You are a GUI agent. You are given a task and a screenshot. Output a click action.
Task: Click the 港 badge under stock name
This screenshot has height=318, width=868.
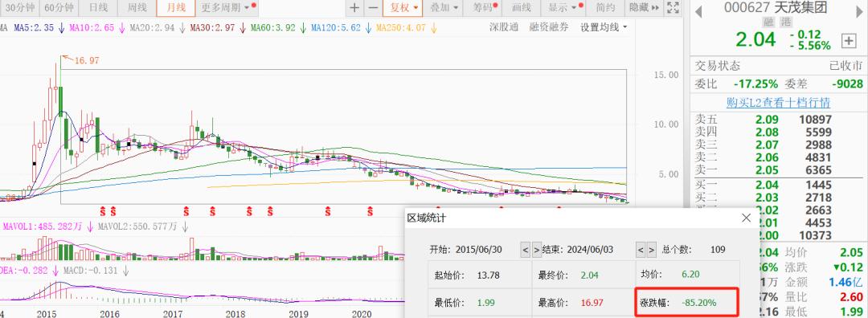(785, 22)
